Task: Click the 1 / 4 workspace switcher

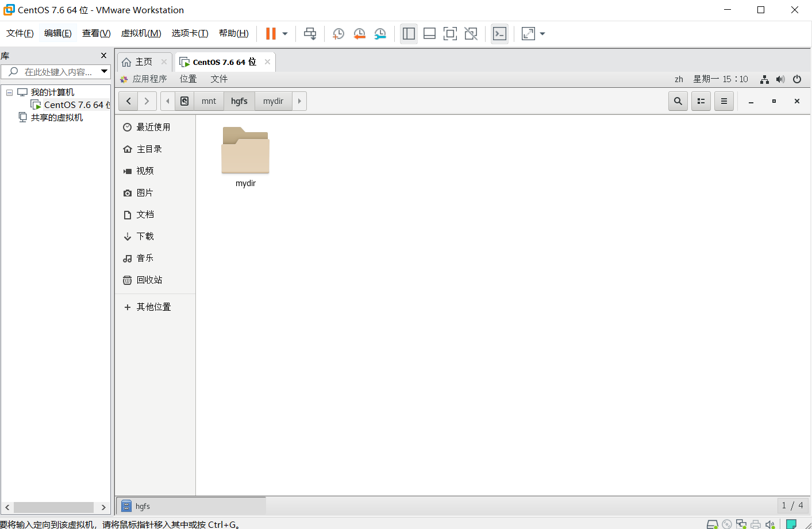Action: coord(792,505)
